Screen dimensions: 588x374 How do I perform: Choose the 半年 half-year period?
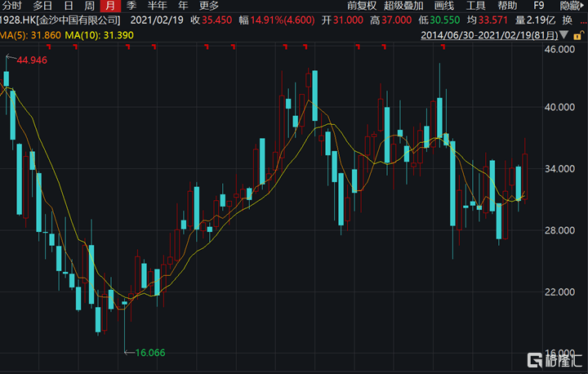(x=156, y=5)
